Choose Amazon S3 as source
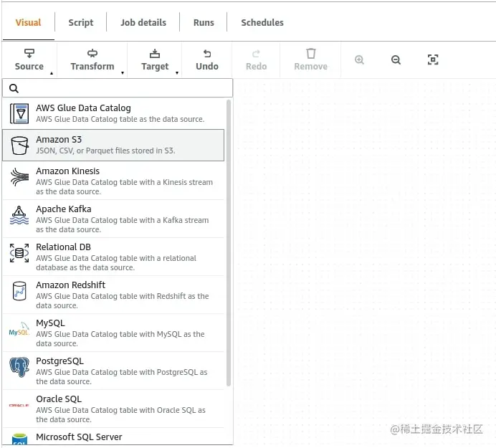This screenshot has width=496, height=448. click(113, 146)
